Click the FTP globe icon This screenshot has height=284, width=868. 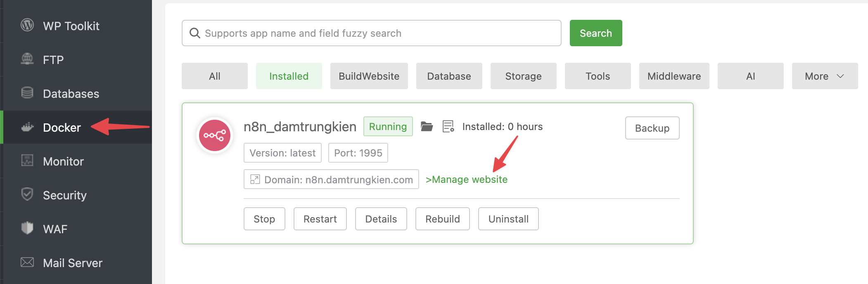27,59
